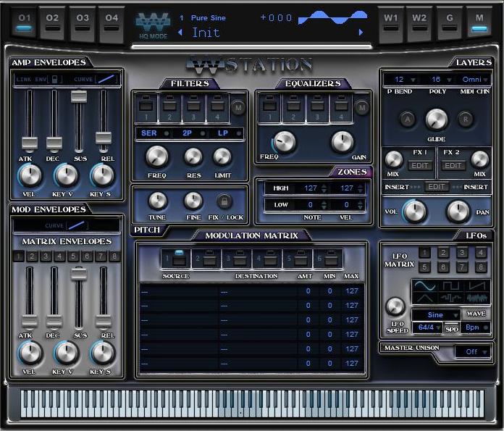Open the W1 tab
This screenshot has width=504, height=431.
[x=390, y=24]
